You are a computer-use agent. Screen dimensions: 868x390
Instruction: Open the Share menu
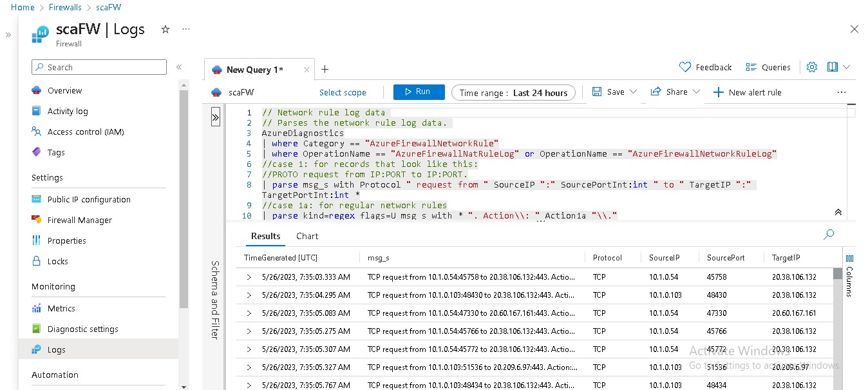coord(675,92)
